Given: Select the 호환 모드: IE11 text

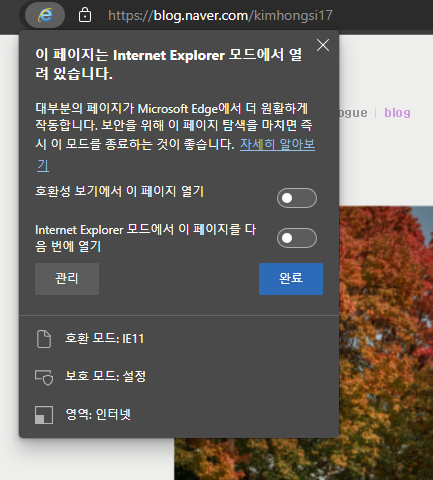Looking at the screenshot, I should click(x=104, y=339).
